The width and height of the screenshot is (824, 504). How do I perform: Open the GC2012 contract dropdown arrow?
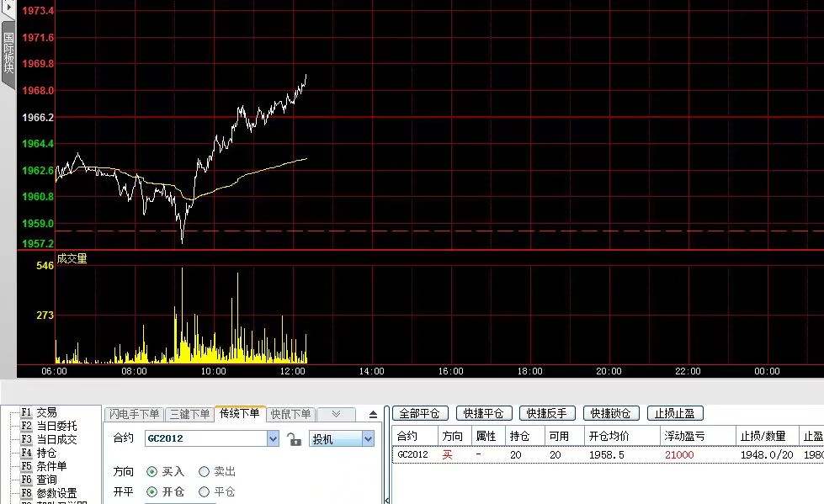[x=273, y=438]
